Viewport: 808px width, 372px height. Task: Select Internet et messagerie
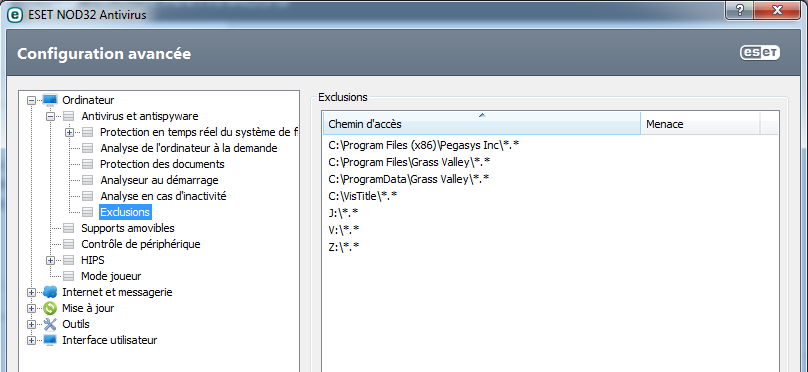[x=117, y=292]
